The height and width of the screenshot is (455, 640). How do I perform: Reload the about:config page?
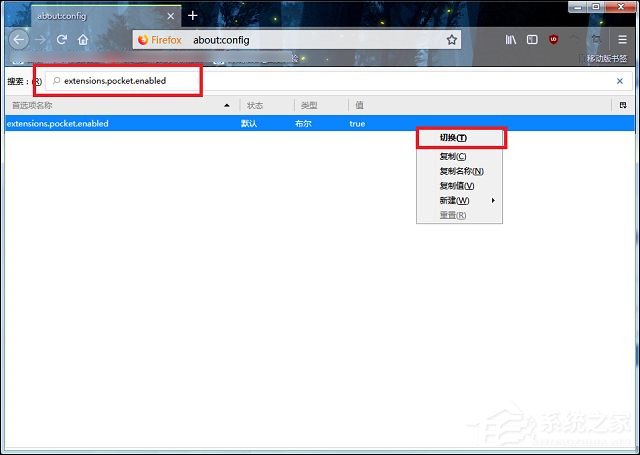coord(62,40)
